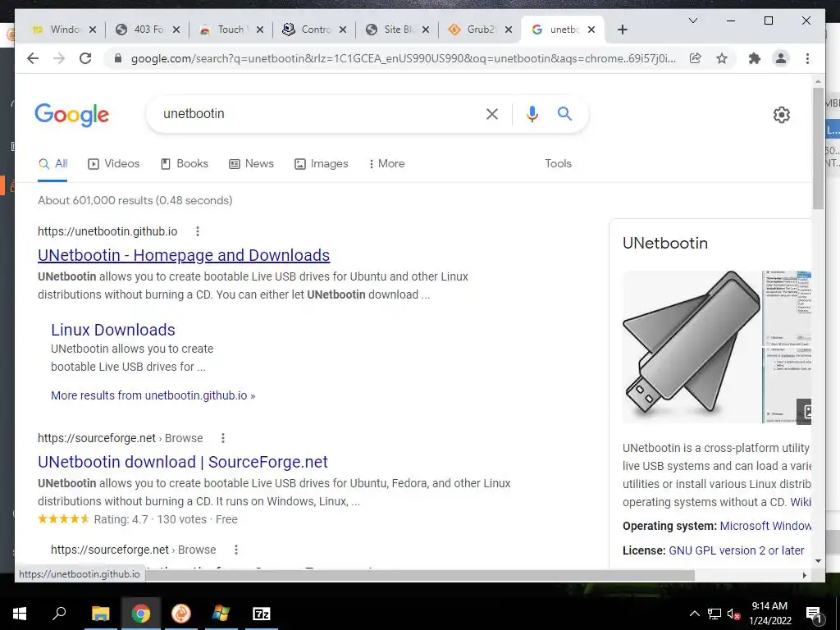Filter results by News
840x630 pixels.
[x=251, y=163]
